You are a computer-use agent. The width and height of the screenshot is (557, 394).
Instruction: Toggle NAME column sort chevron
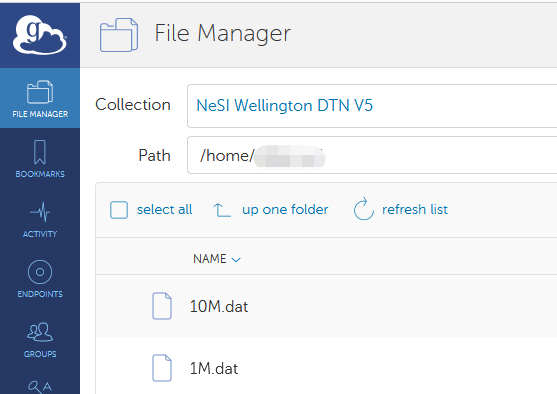coord(236,260)
